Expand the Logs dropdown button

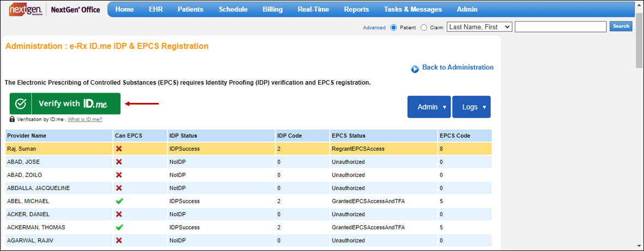click(471, 107)
